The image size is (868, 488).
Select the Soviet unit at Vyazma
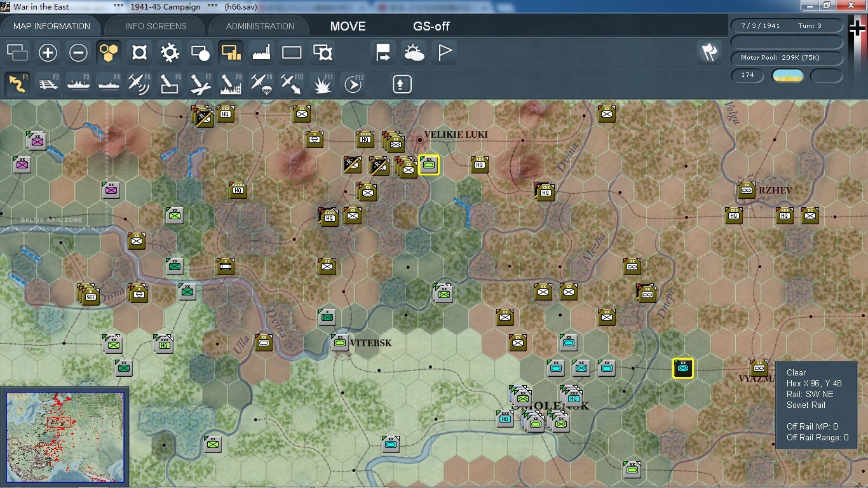point(759,367)
